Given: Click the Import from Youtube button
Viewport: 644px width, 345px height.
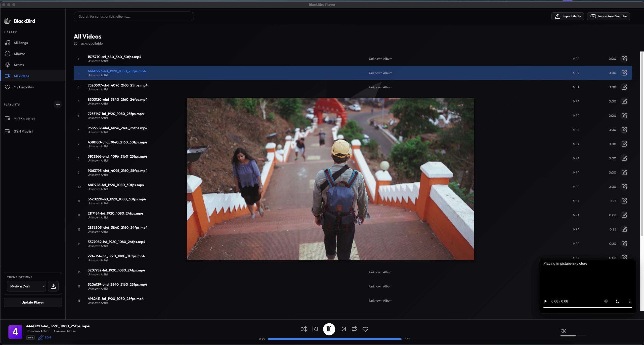Looking at the screenshot, I should point(608,16).
